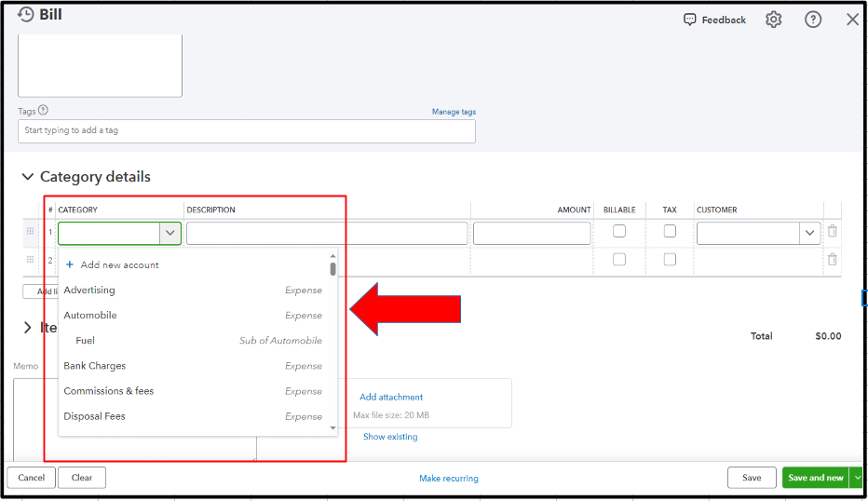Close the Bill window with X
868x501 pixels.
852,20
